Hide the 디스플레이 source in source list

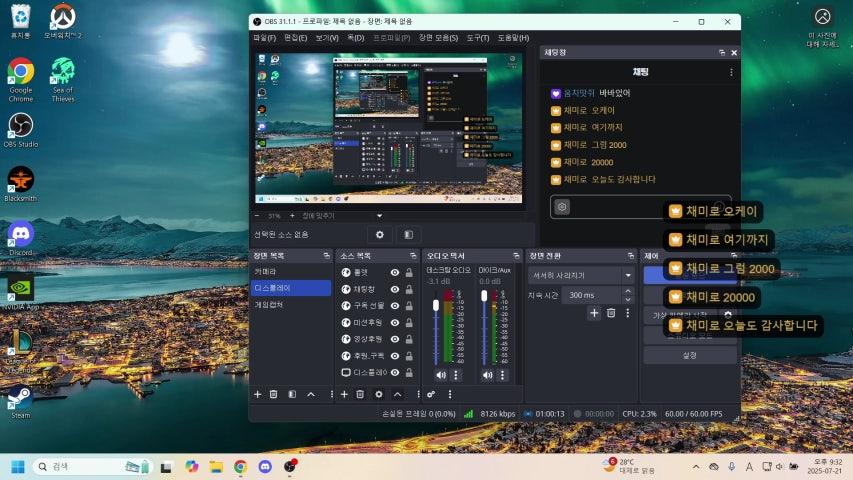[x=395, y=372]
